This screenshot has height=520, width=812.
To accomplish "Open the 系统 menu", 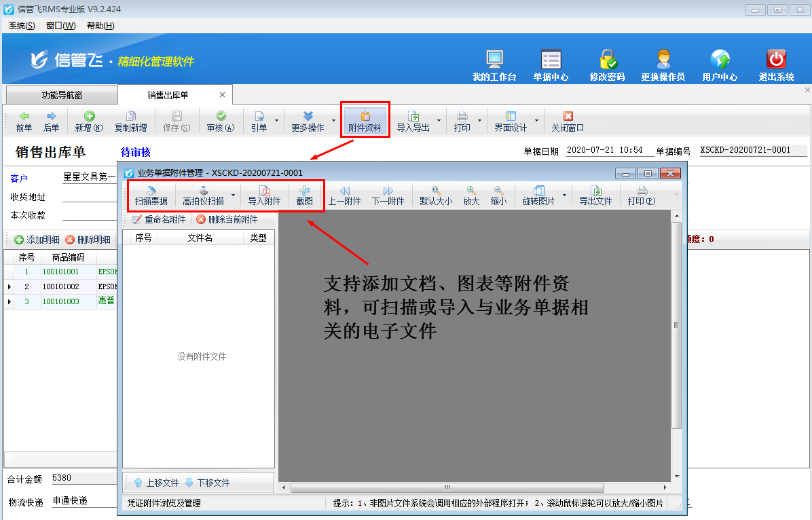I will point(22,25).
